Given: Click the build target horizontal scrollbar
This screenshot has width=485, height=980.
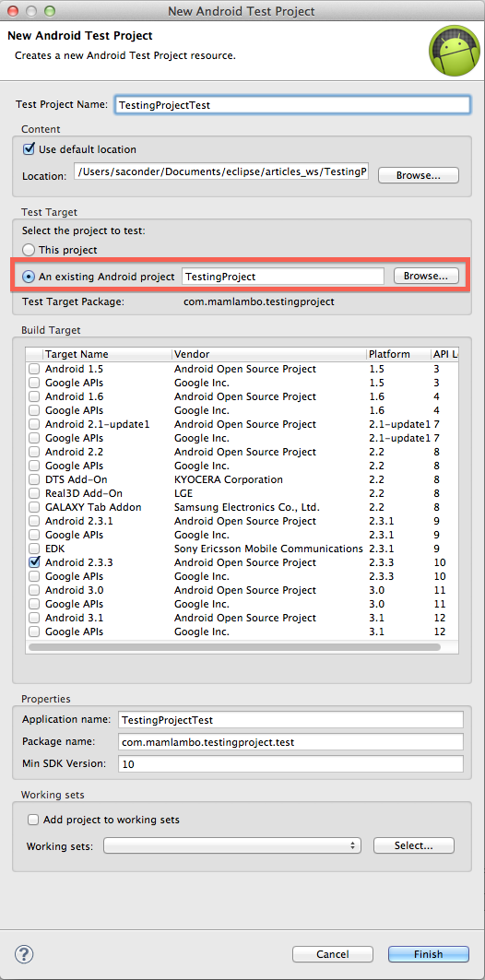Looking at the screenshot, I should (234, 647).
